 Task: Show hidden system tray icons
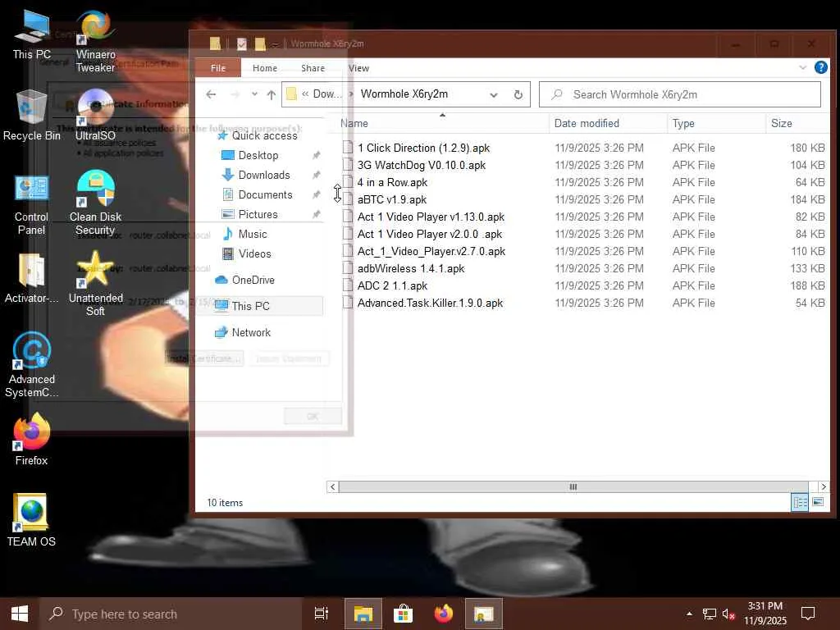(689, 614)
